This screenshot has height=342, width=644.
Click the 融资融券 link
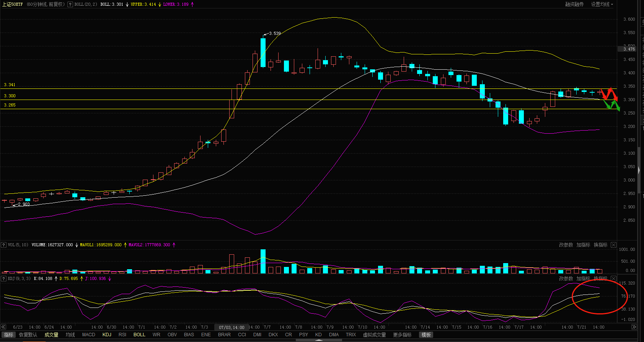tap(574, 5)
